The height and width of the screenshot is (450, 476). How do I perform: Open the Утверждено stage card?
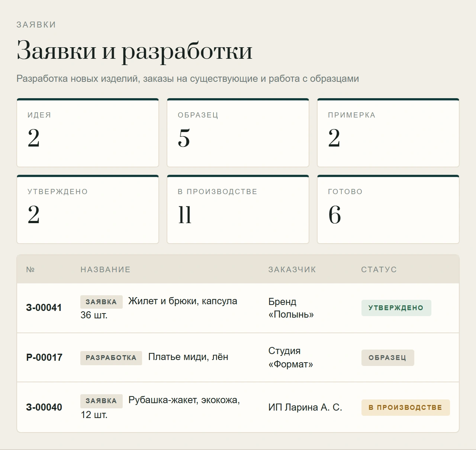(x=88, y=209)
